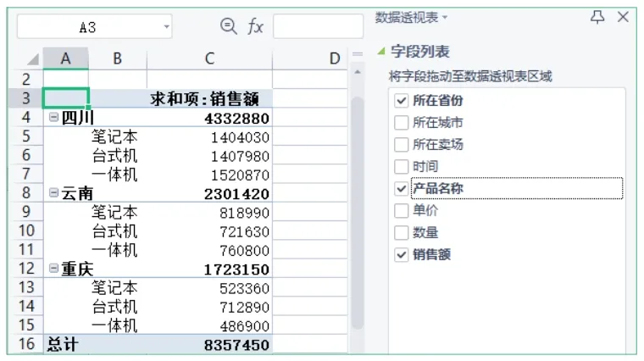Image resolution: width=644 pixels, height=361 pixels.
Task: Select cell with value 1407980
Action: [x=209, y=156]
